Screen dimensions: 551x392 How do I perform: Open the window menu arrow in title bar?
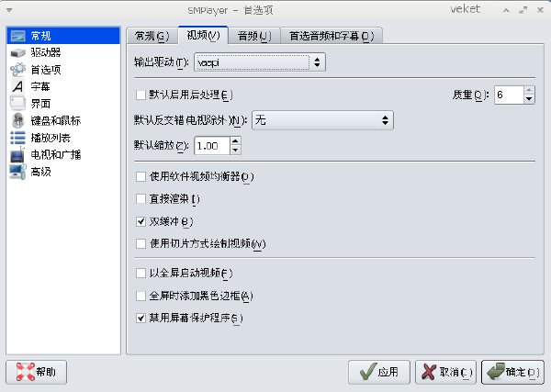point(9,10)
